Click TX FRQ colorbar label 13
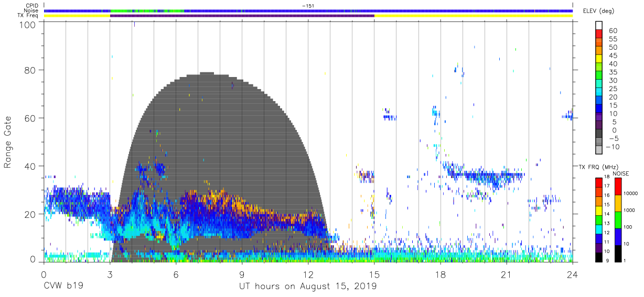Viewport: 644px width, 297px height. [607, 224]
